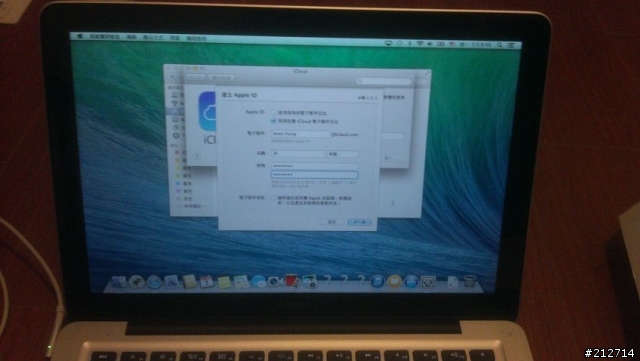
Task: Open Finder from the Dock
Action: point(119,282)
